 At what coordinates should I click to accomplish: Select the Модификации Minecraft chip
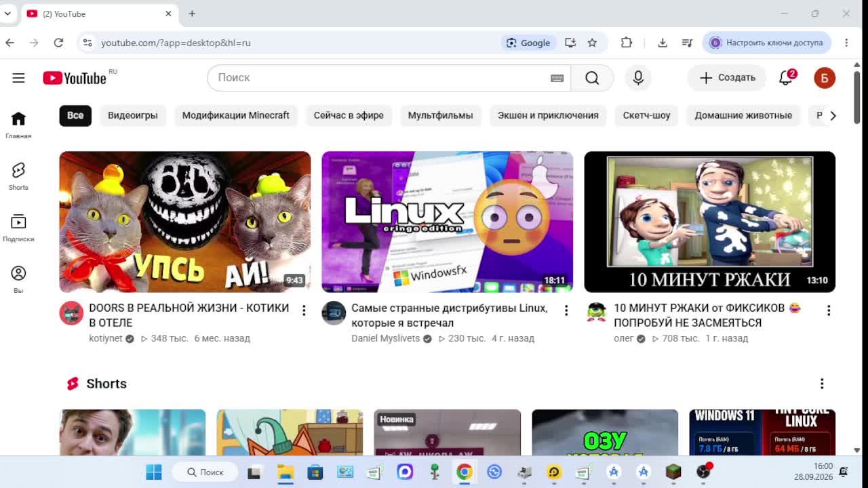236,115
